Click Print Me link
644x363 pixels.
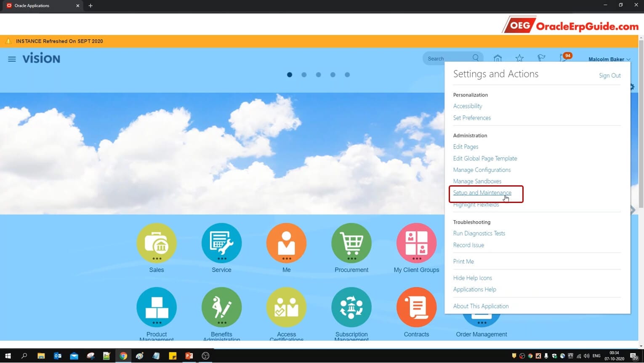coord(463,262)
